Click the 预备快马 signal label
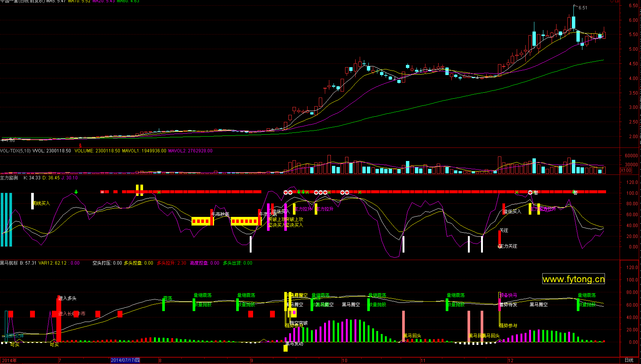The width and height of the screenshot is (641, 364). point(508,295)
